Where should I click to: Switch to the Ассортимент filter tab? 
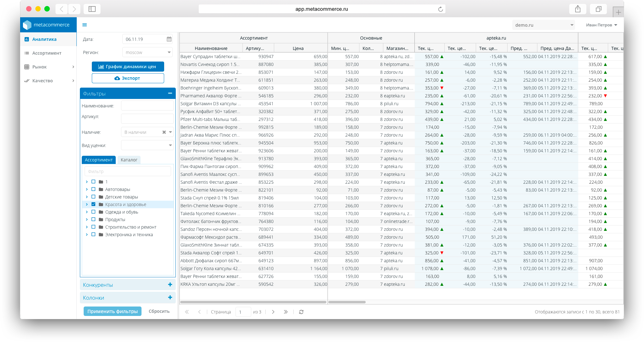point(99,160)
